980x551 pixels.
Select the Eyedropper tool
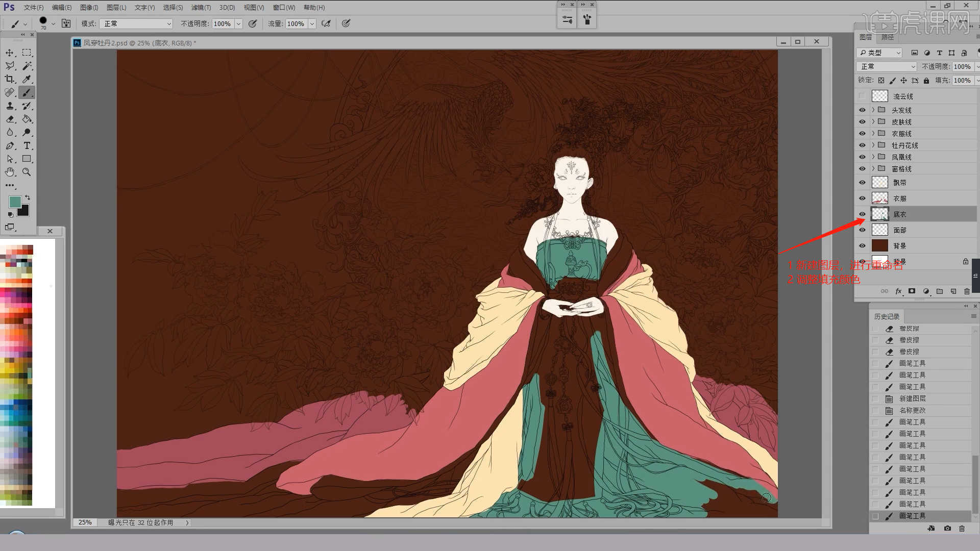(27, 79)
